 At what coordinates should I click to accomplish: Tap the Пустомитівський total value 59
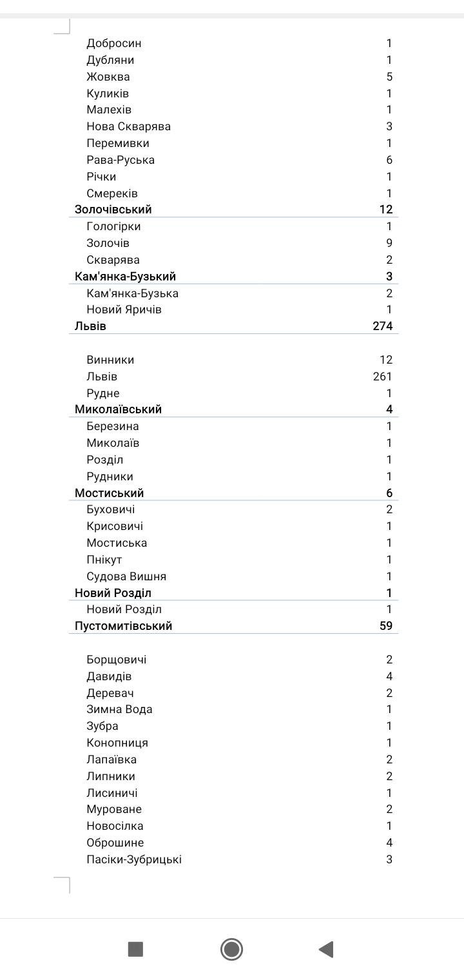pos(386,626)
